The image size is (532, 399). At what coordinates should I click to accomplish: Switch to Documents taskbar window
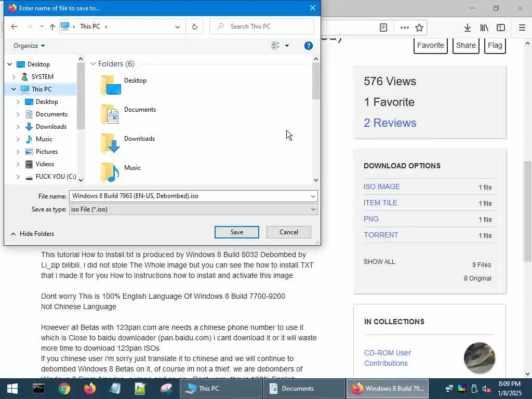pyautogui.click(x=303, y=389)
